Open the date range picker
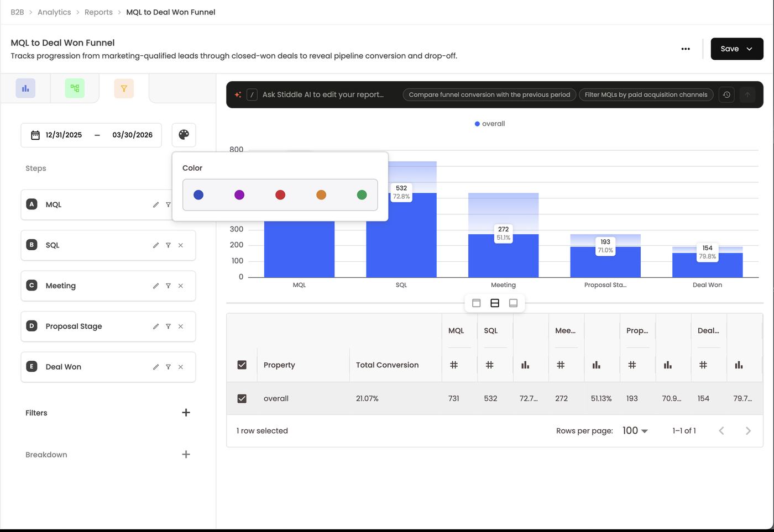This screenshot has height=532, width=774. coord(91,135)
